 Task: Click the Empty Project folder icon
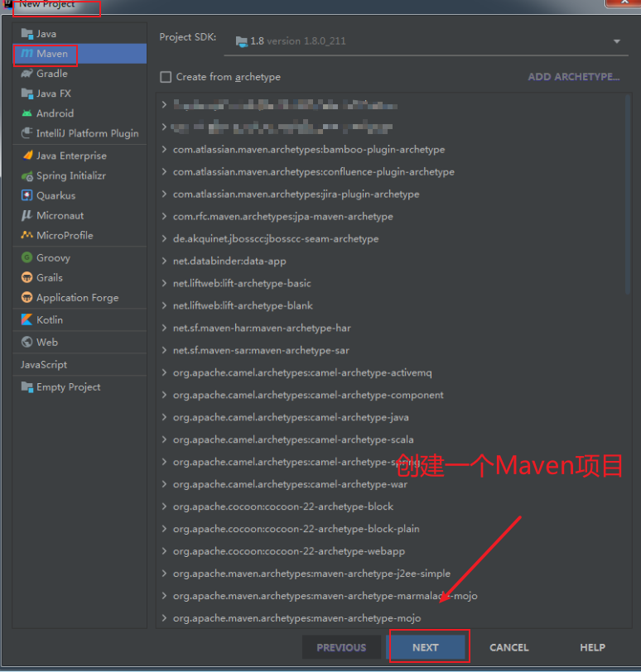[x=27, y=386]
